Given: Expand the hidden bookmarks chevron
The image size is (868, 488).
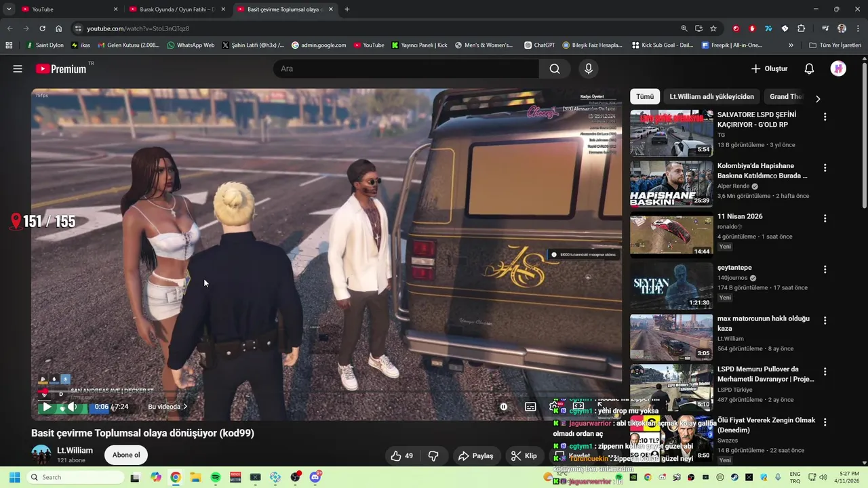Looking at the screenshot, I should click(x=791, y=45).
